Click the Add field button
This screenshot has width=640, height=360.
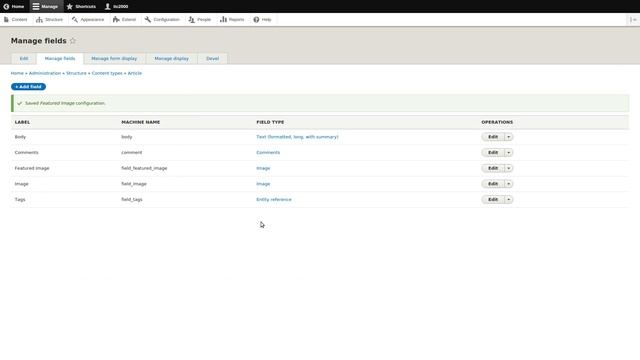click(x=29, y=87)
